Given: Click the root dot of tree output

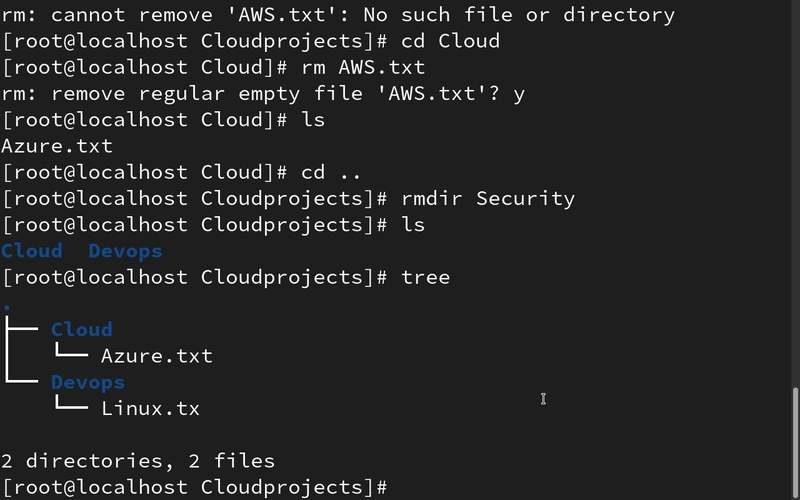Looking at the screenshot, I should (x=7, y=307).
